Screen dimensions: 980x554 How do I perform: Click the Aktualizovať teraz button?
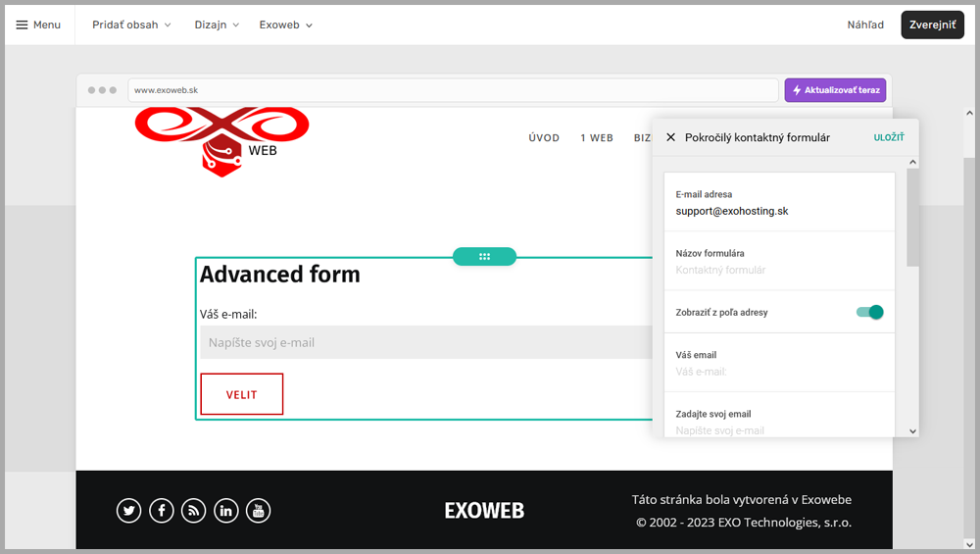tap(835, 90)
